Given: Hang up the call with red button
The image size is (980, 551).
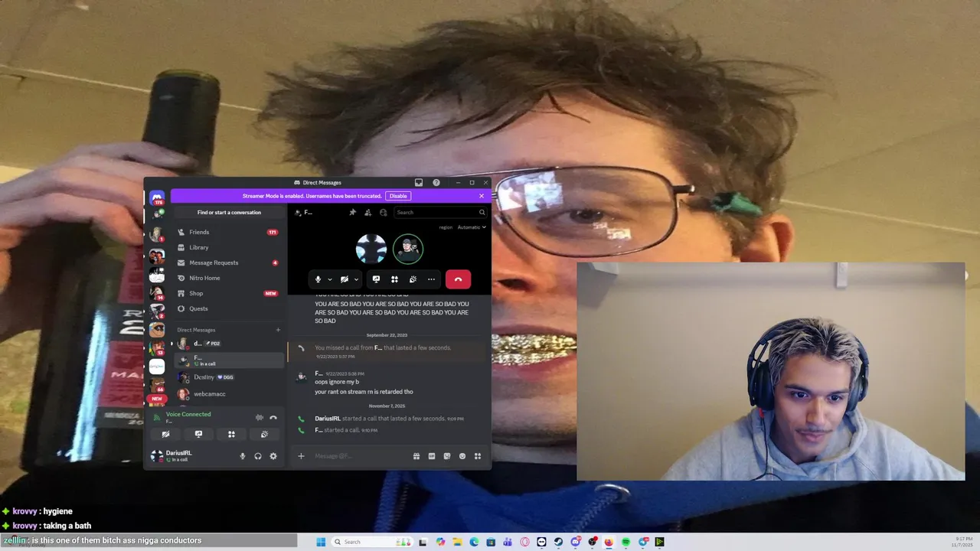Looking at the screenshot, I should (458, 279).
